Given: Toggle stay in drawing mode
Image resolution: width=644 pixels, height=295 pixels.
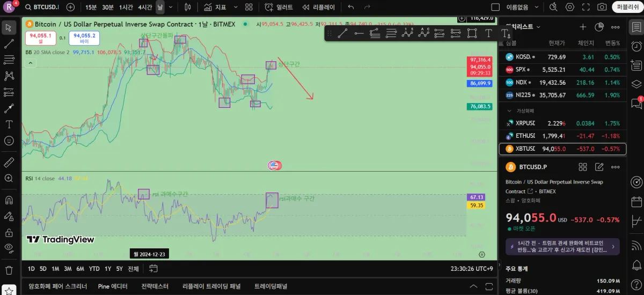Looking at the screenshot, I should [x=9, y=216].
